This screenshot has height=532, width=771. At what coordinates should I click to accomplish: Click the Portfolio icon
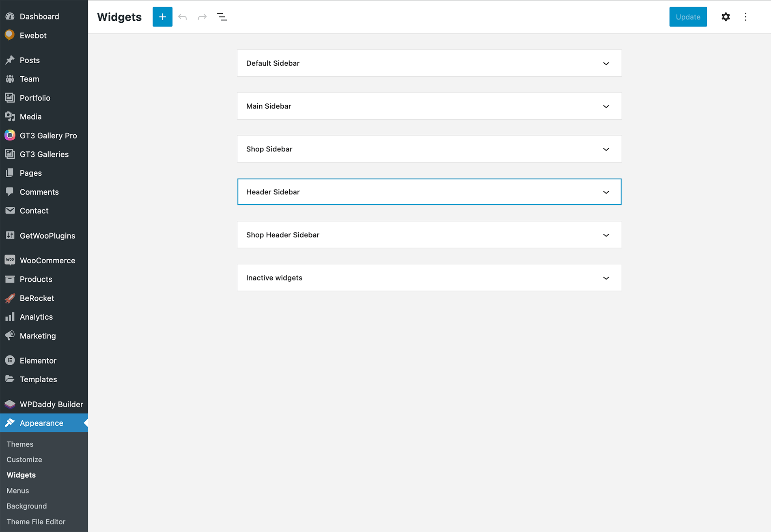pos(10,98)
